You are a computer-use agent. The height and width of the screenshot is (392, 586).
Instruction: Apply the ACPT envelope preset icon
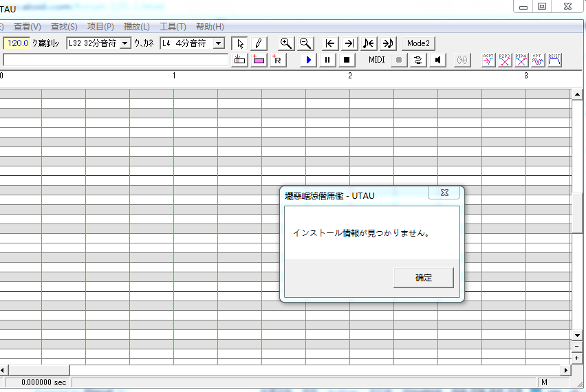(488, 60)
